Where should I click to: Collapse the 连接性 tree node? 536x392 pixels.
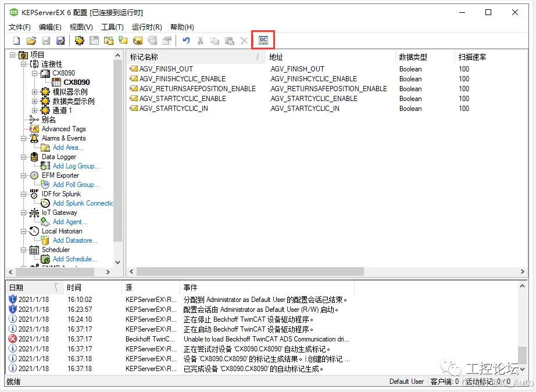point(24,64)
